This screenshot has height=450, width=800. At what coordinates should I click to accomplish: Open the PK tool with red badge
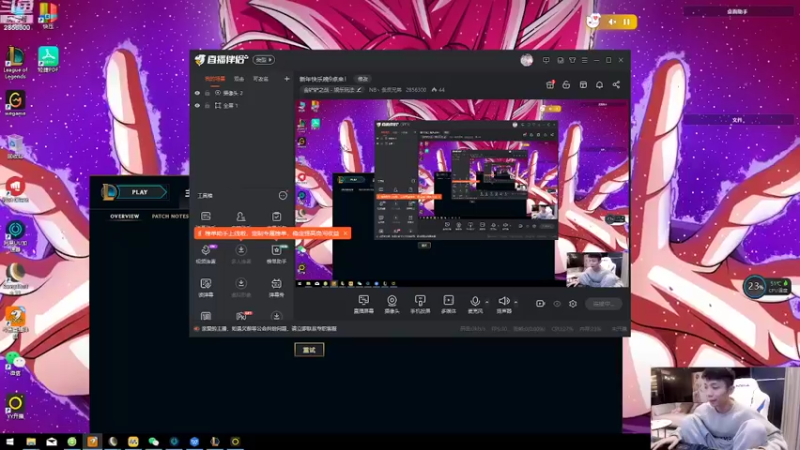click(242, 316)
